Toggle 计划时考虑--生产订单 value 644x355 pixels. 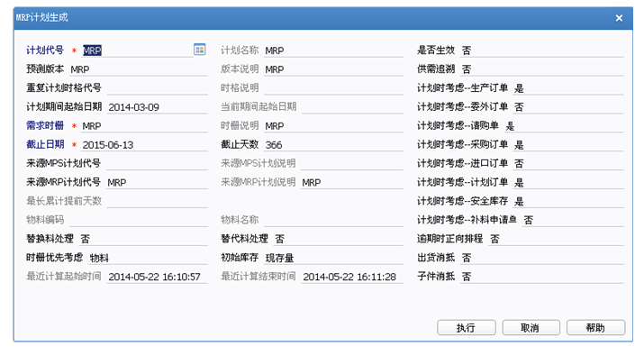(x=568, y=88)
